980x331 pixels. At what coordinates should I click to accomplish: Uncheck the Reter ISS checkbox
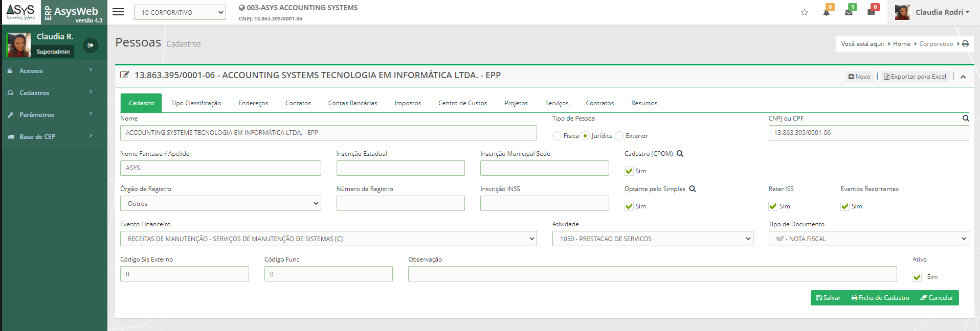tap(773, 206)
